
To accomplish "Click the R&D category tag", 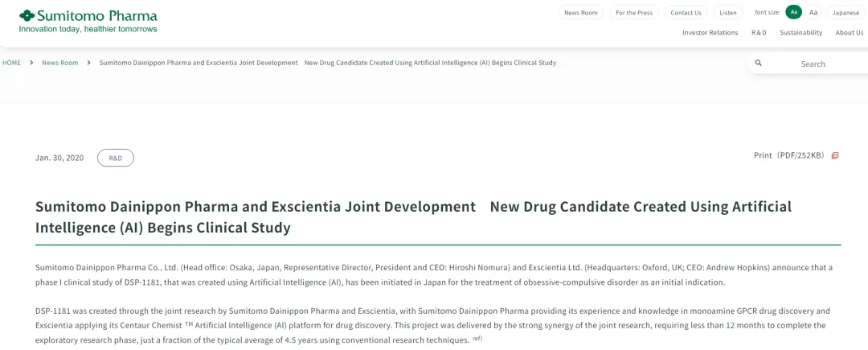I will 116,158.
